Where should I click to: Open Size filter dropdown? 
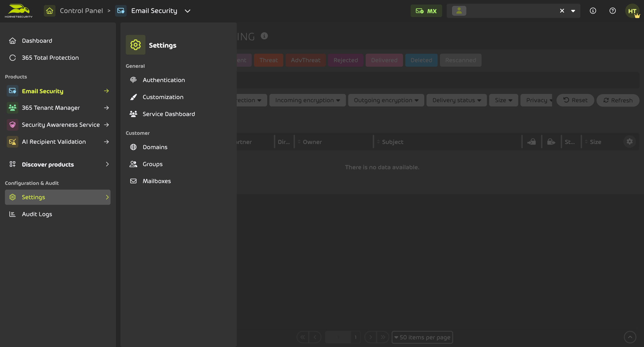(503, 100)
